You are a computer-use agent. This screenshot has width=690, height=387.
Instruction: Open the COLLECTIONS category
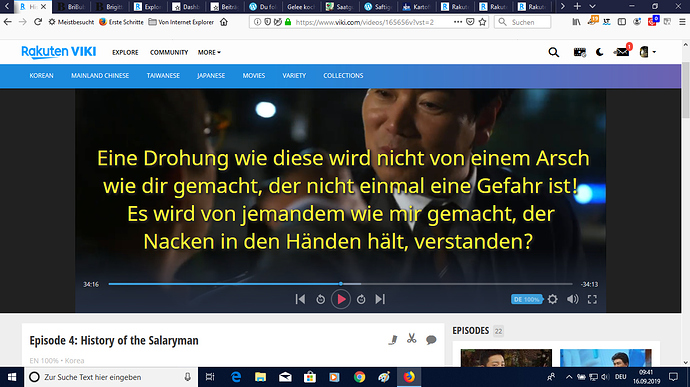(x=343, y=76)
